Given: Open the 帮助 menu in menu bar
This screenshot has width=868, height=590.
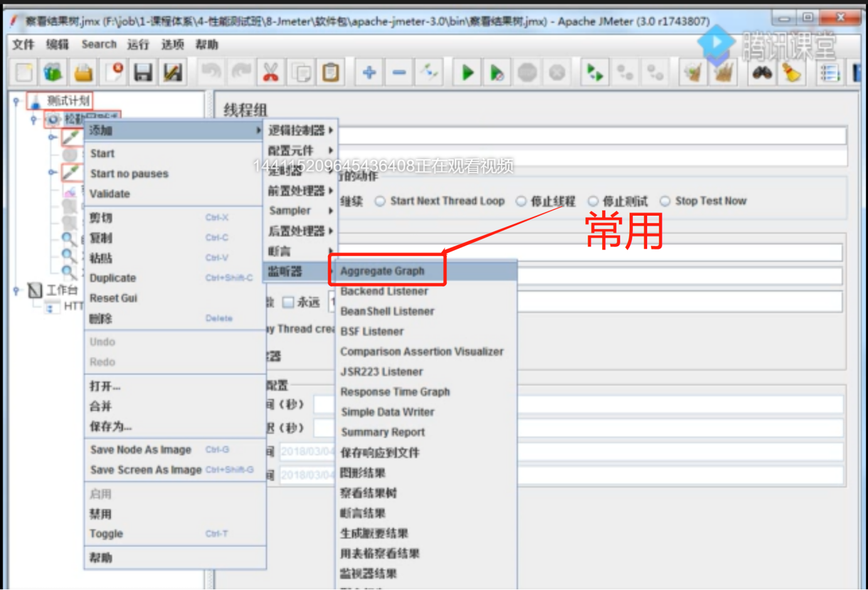Looking at the screenshot, I should (207, 45).
